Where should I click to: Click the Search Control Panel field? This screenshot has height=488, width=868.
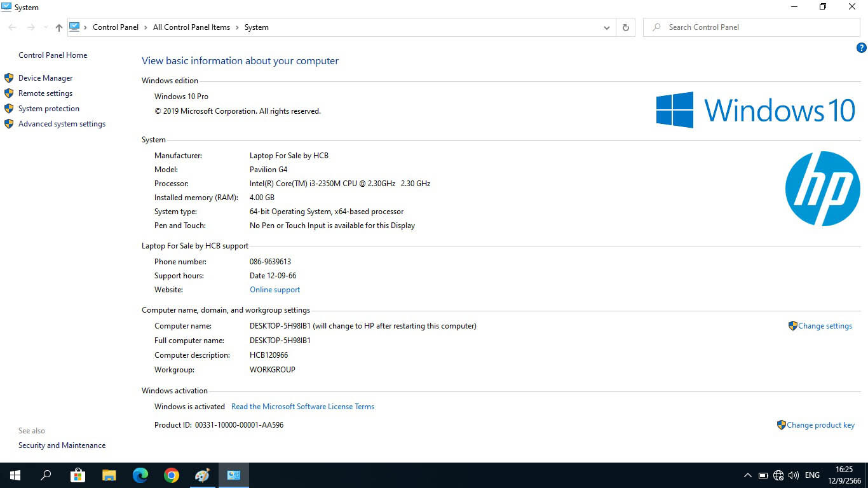pyautogui.click(x=752, y=27)
